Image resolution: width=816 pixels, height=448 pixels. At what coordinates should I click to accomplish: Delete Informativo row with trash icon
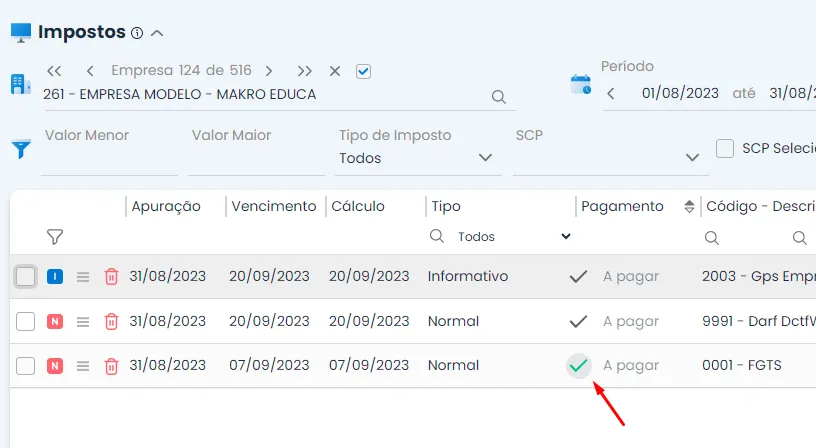pos(111,276)
